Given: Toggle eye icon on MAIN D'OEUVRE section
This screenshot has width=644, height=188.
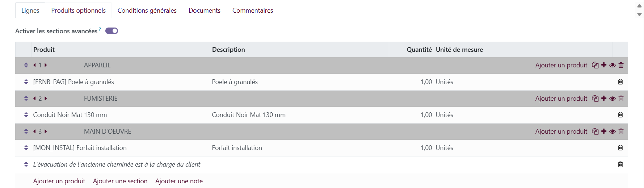Looking at the screenshot, I should [x=613, y=131].
